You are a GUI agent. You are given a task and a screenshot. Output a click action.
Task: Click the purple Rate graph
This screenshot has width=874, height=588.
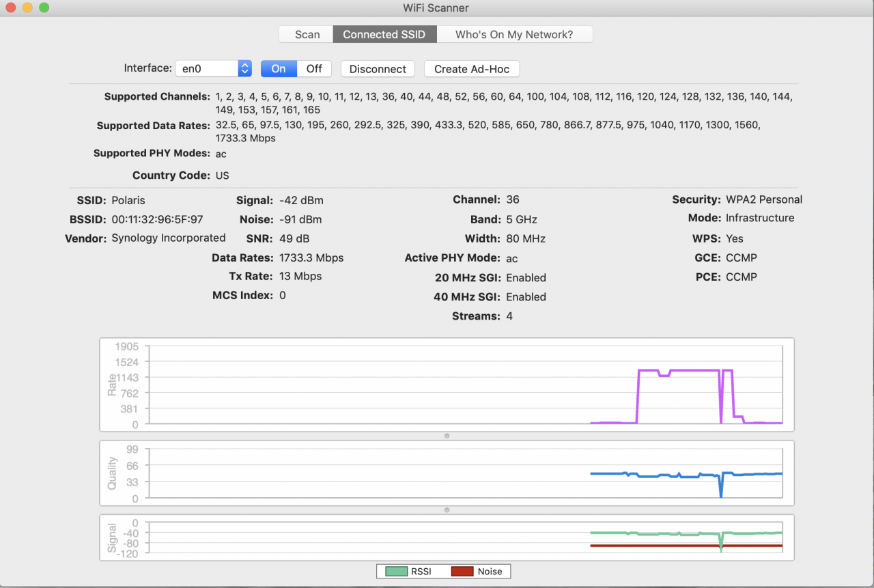click(x=447, y=384)
